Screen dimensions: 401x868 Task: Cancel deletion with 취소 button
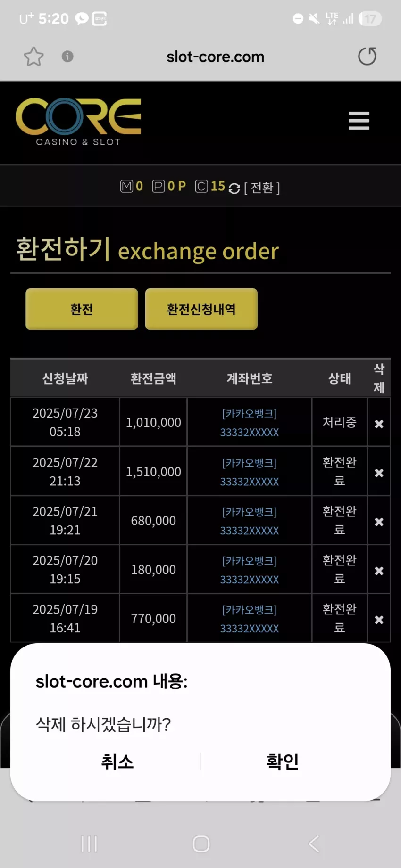coord(117,762)
